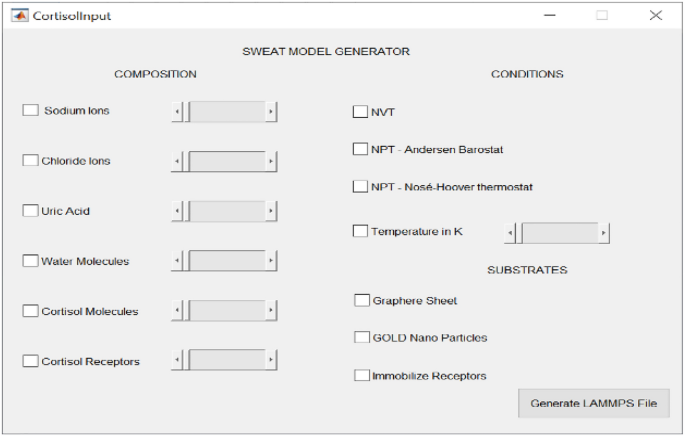Image resolution: width=685 pixels, height=437 pixels.
Task: Enable the Cortisol Receptors checkbox
Action: coord(31,360)
